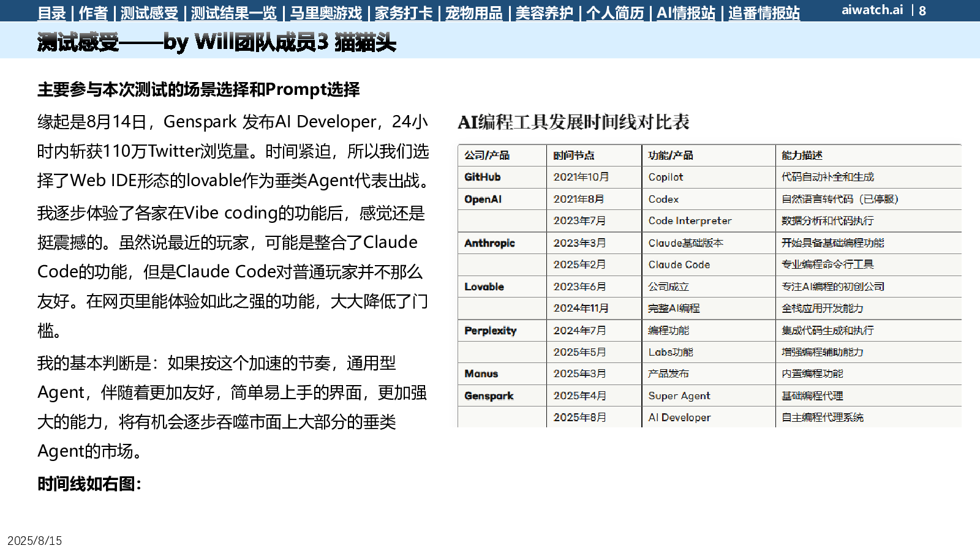Select the slide title 测试感受——by Will团队成员3 猫猫头
This screenshot has width=980, height=551.
click(x=217, y=42)
